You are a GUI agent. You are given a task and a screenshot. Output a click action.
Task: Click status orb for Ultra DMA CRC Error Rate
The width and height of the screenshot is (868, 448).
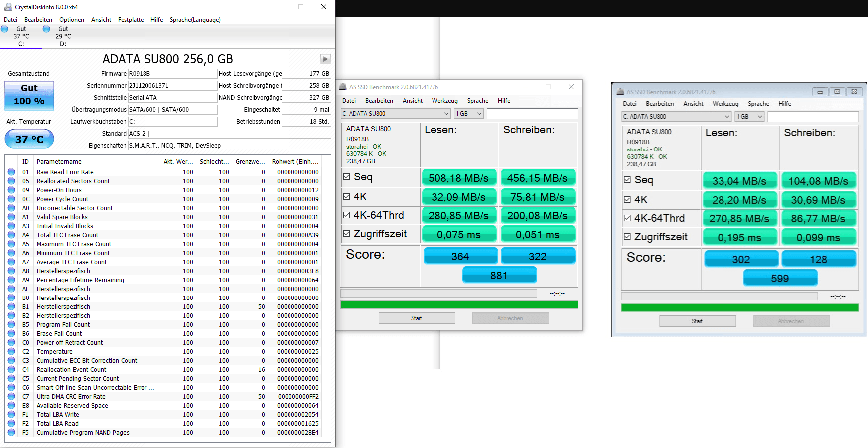[11, 396]
